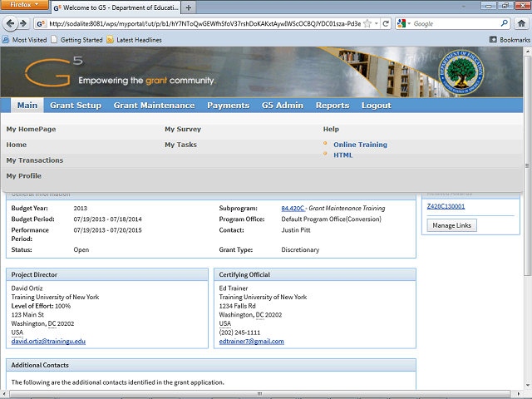Click the Additional Contacts panel header

tap(211, 365)
